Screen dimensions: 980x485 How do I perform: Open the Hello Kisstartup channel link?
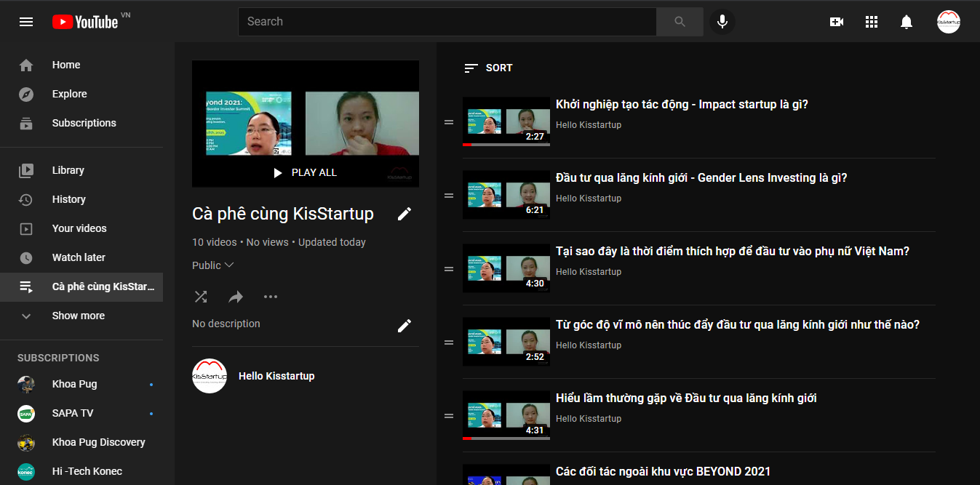tap(276, 376)
